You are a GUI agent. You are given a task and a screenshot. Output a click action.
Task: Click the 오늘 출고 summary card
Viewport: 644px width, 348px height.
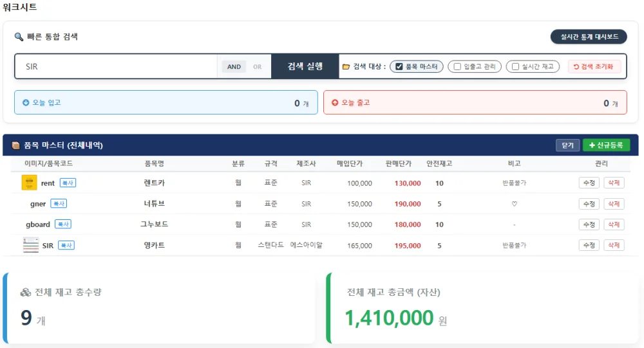tap(475, 102)
